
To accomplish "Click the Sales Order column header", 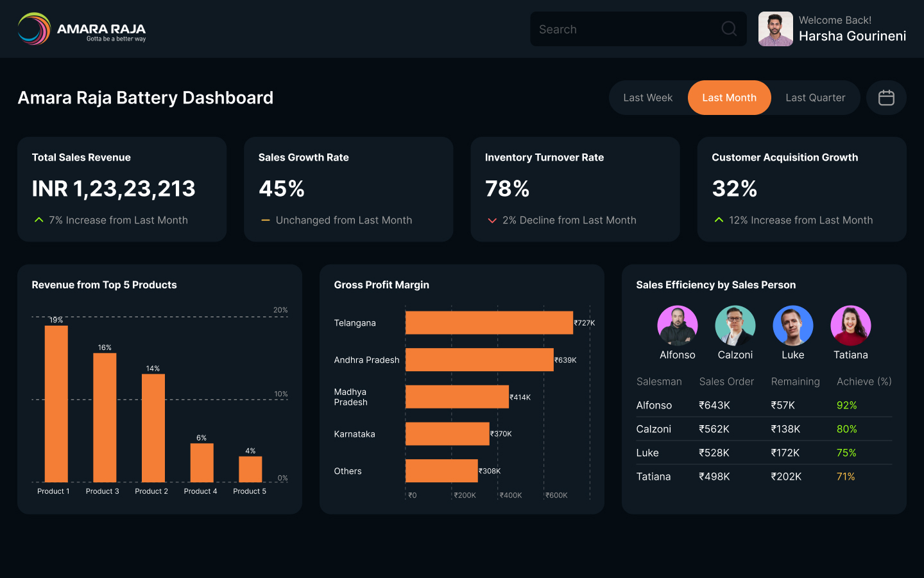I will [726, 381].
